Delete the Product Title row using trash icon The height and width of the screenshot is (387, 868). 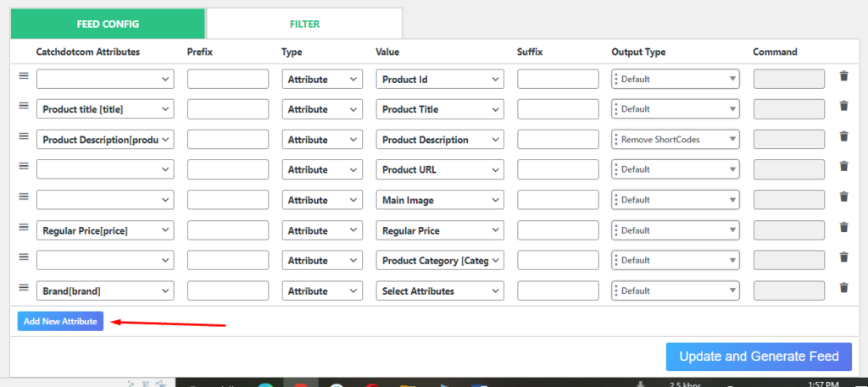(x=843, y=106)
